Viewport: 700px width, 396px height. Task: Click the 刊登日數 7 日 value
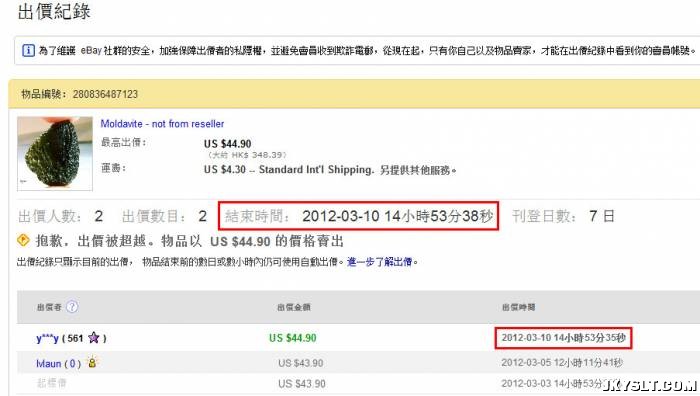[601, 216]
